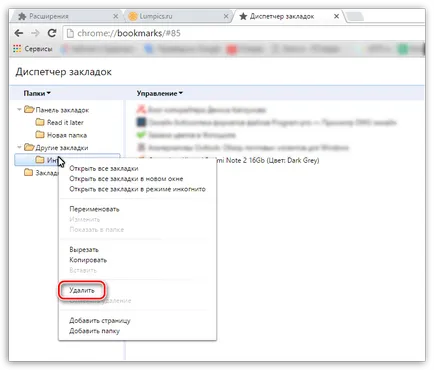The image size is (434, 370).
Task: Click the Read it later folder icon
Action: click(x=40, y=122)
